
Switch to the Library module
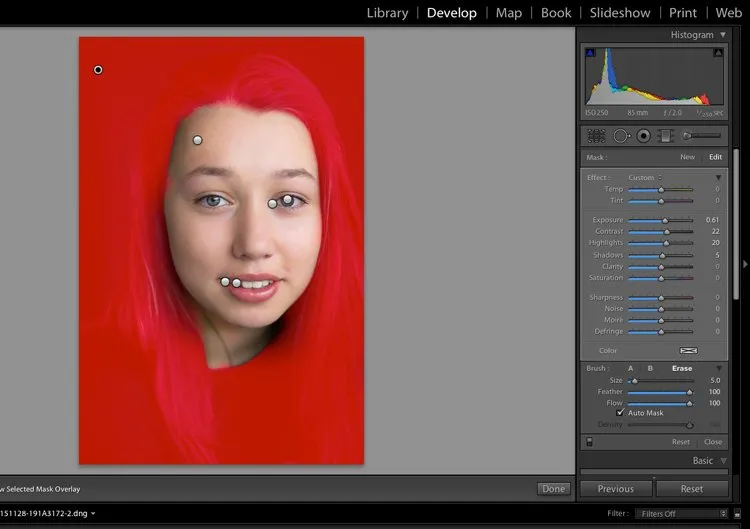pyautogui.click(x=387, y=13)
